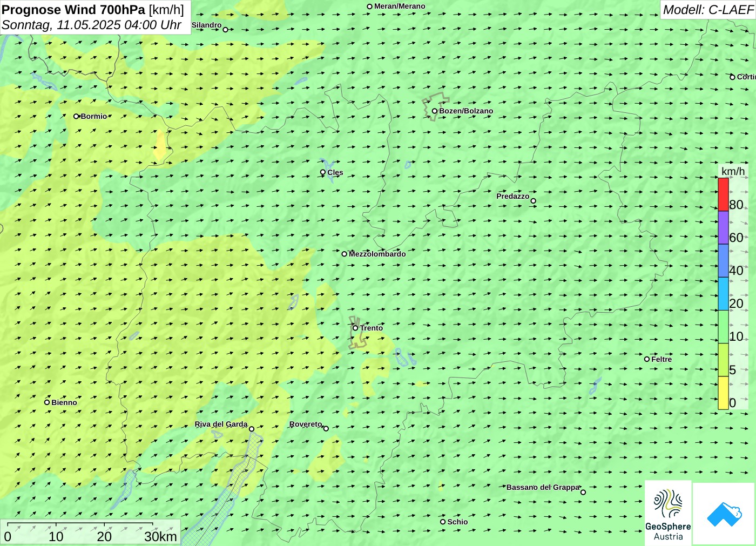The width and height of the screenshot is (756, 546).
Task: Click the 30km scale bar label
Action: 160,536
